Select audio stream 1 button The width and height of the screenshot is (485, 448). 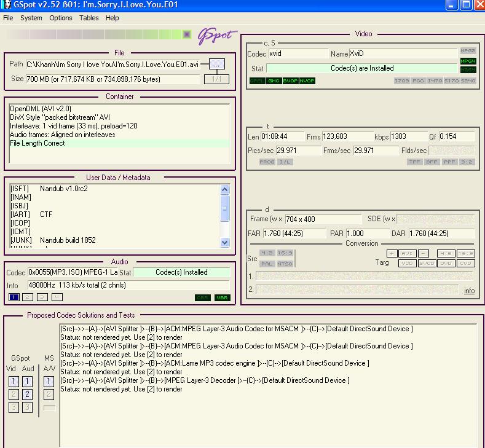pos(14,297)
